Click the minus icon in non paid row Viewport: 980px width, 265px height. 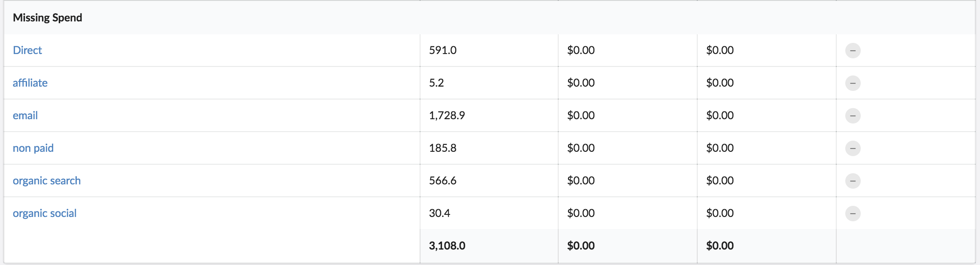(853, 148)
